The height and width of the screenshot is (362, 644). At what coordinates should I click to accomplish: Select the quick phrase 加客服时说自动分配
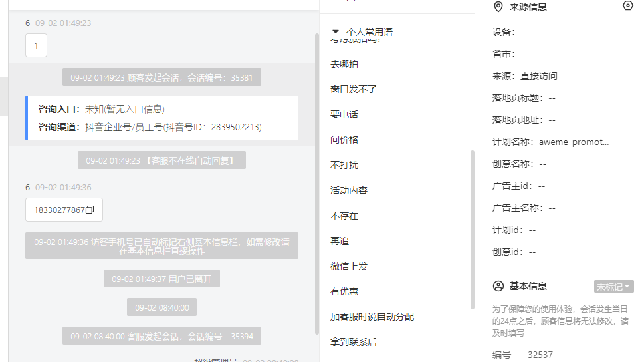click(x=372, y=317)
